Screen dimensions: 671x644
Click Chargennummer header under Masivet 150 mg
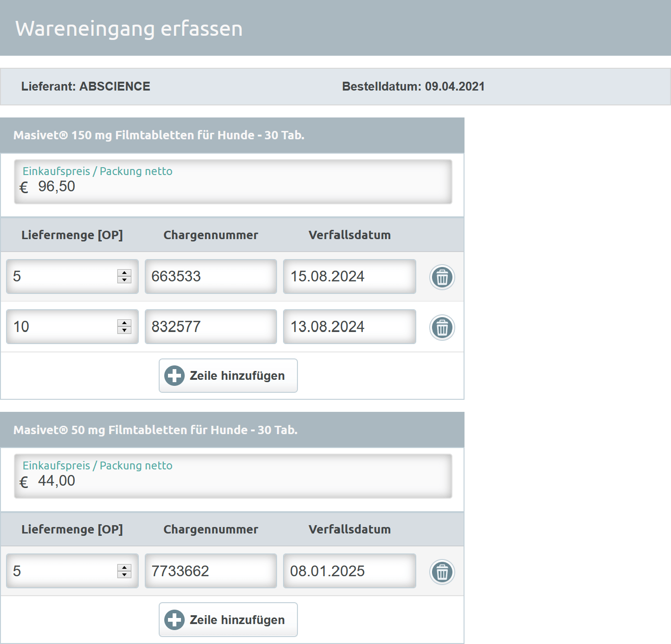coord(211,235)
